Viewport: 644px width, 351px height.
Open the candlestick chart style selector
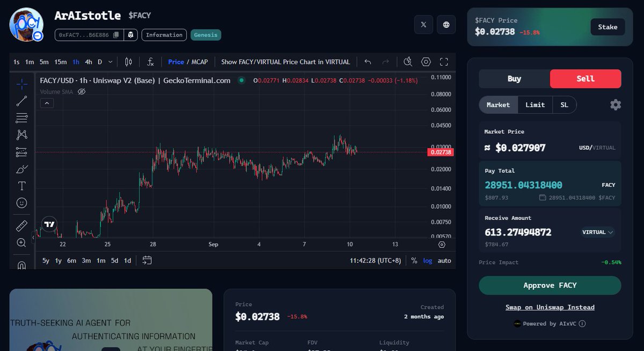[128, 62]
